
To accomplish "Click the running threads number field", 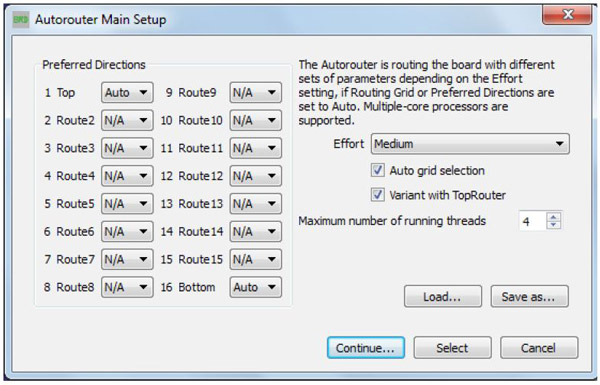I will coord(533,221).
